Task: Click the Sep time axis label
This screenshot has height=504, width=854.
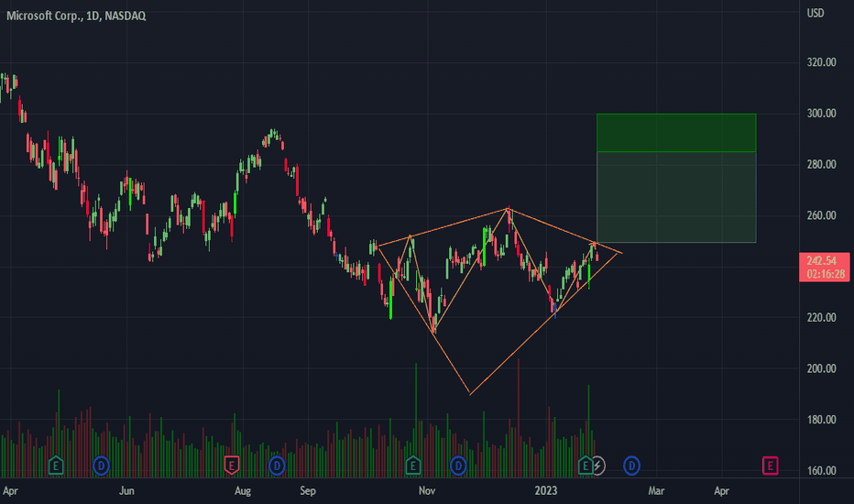Action: (308, 491)
